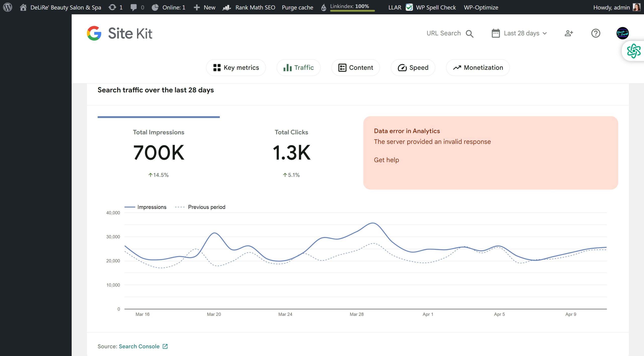Expand the Last 28 days date range
The image size is (644, 356).
pyautogui.click(x=519, y=33)
